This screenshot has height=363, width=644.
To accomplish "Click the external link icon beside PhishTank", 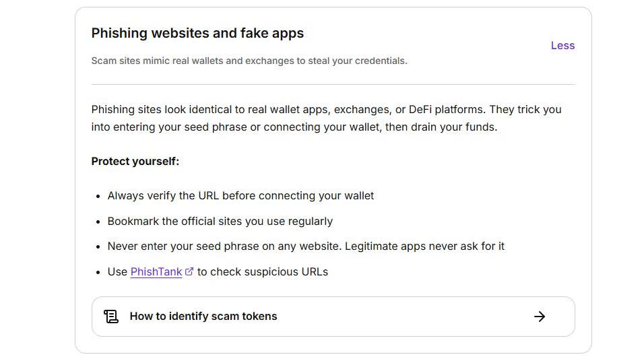I will point(189,271).
